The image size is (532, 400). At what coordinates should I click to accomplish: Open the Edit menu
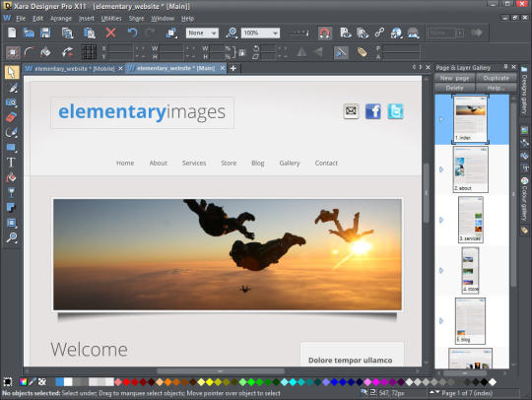37,19
